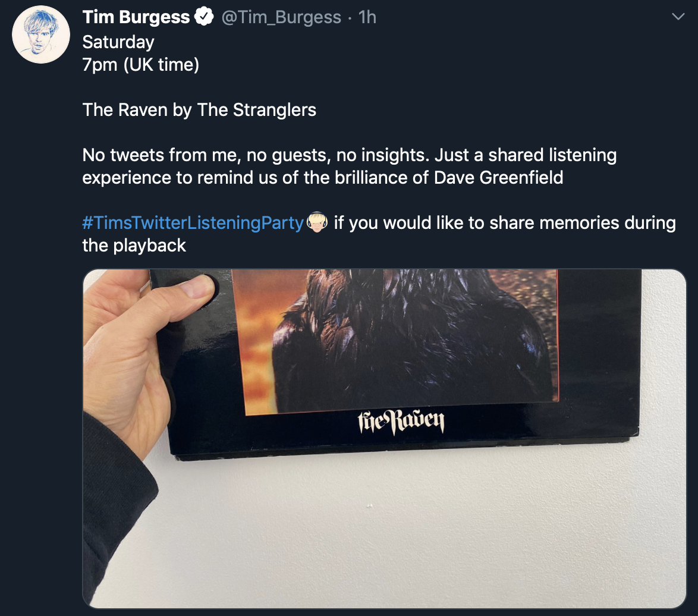Click the 'Saturday' line of the tweet
The width and height of the screenshot is (698, 616).
pyautogui.click(x=118, y=42)
